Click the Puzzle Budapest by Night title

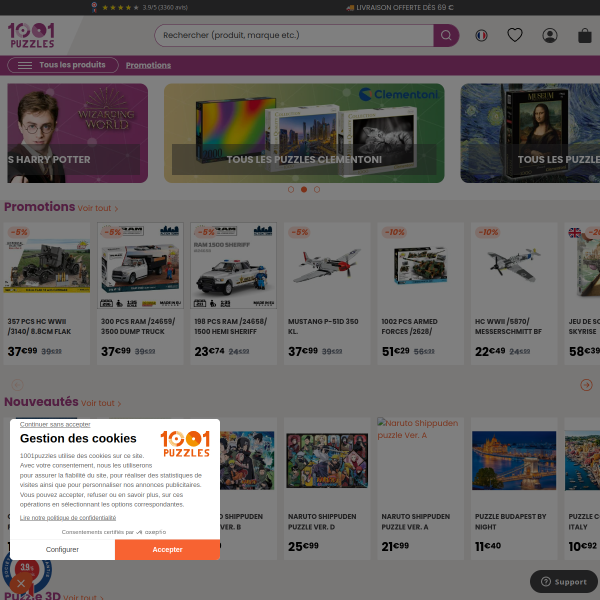point(510,522)
